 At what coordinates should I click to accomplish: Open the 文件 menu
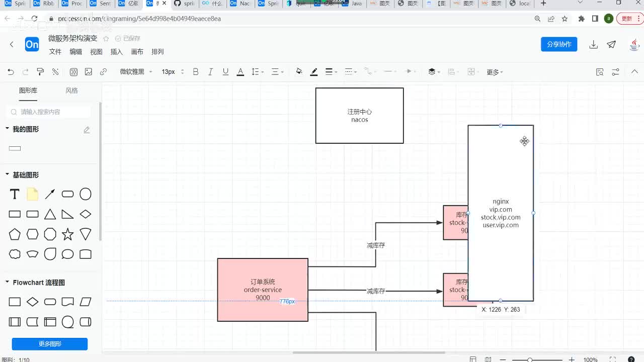[x=55, y=52]
